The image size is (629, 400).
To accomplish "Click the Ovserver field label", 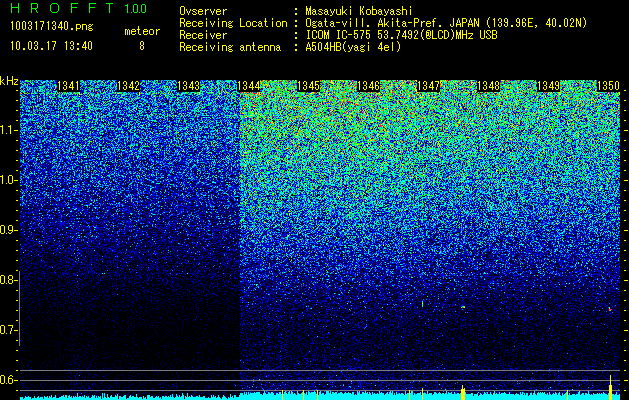I will tap(203, 11).
